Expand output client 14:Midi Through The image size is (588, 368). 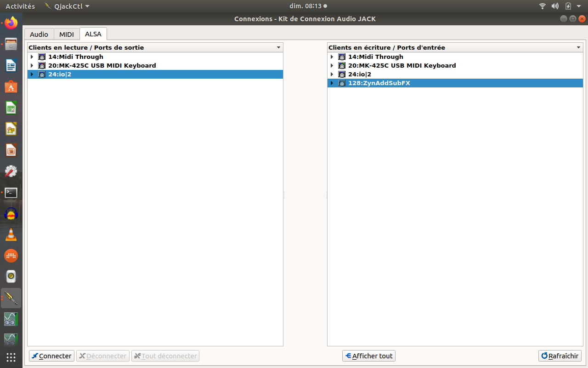pyautogui.click(x=32, y=57)
